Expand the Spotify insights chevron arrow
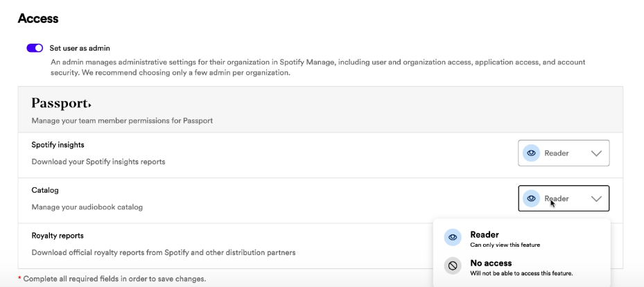This screenshot has width=644, height=287. click(x=596, y=153)
